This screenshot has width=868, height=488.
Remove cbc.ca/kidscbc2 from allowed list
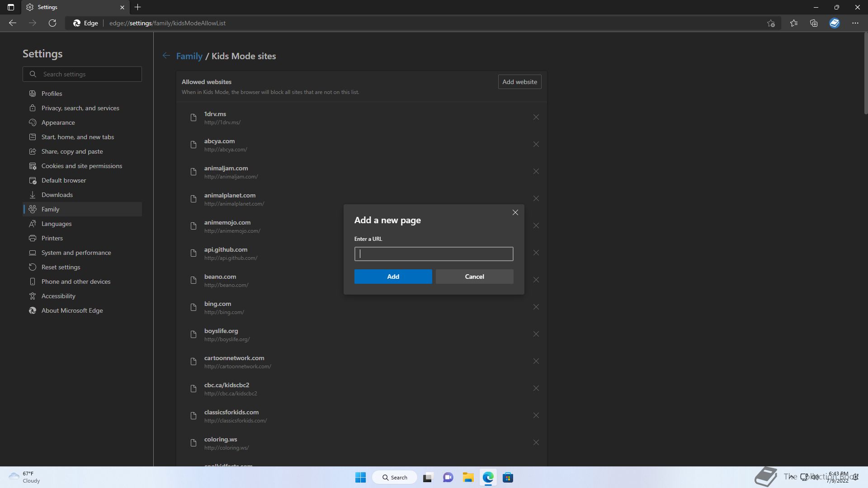(x=536, y=389)
